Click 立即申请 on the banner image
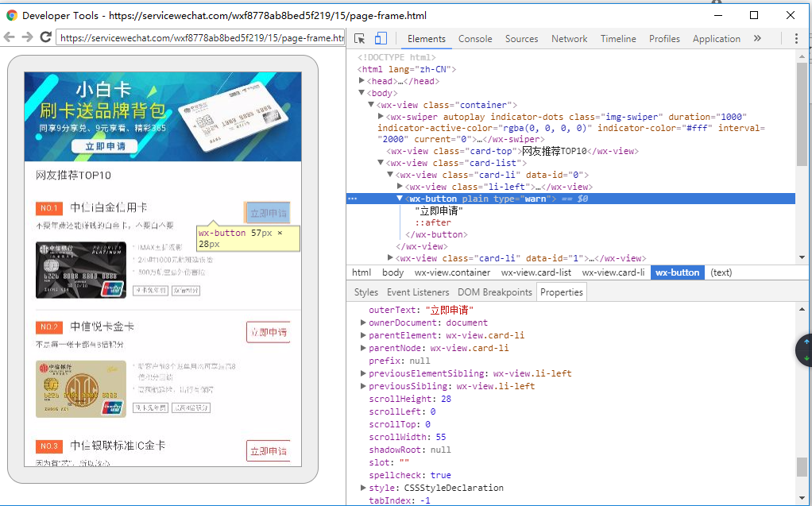The width and height of the screenshot is (812, 506). pos(105,147)
